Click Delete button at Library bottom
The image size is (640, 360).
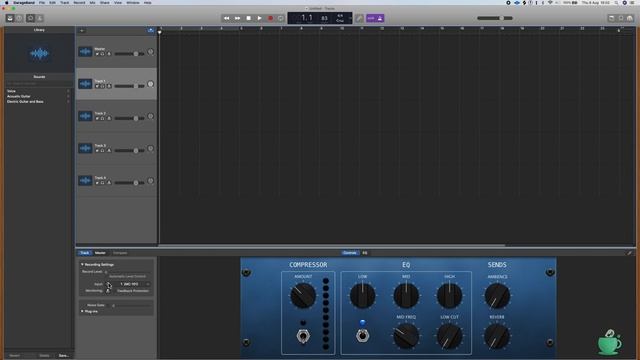tap(44, 356)
